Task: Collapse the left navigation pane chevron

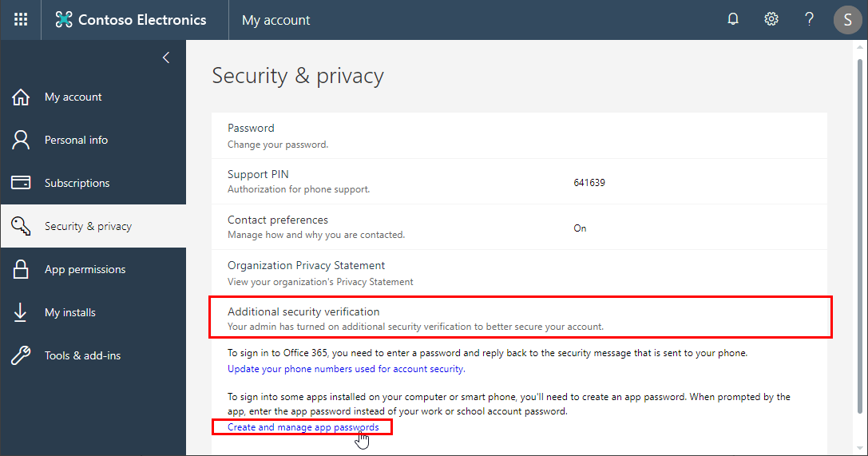Action: (x=166, y=57)
